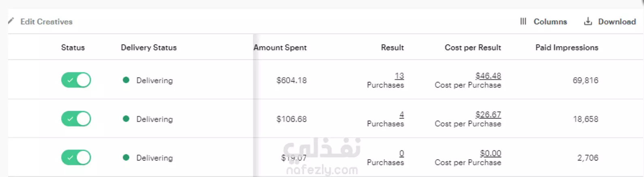The image size is (644, 177).
Task: Click the green status dot in the $19.07 row
Action: tap(126, 158)
